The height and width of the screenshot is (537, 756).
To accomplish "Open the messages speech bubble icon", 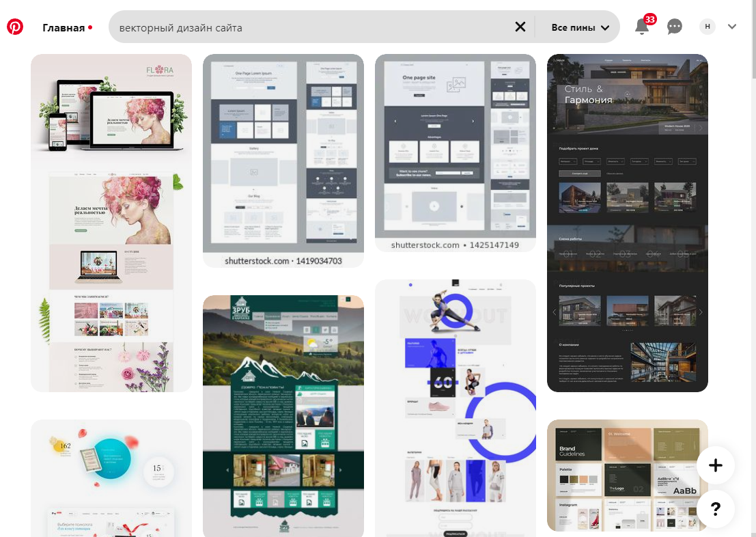I will coord(674,27).
